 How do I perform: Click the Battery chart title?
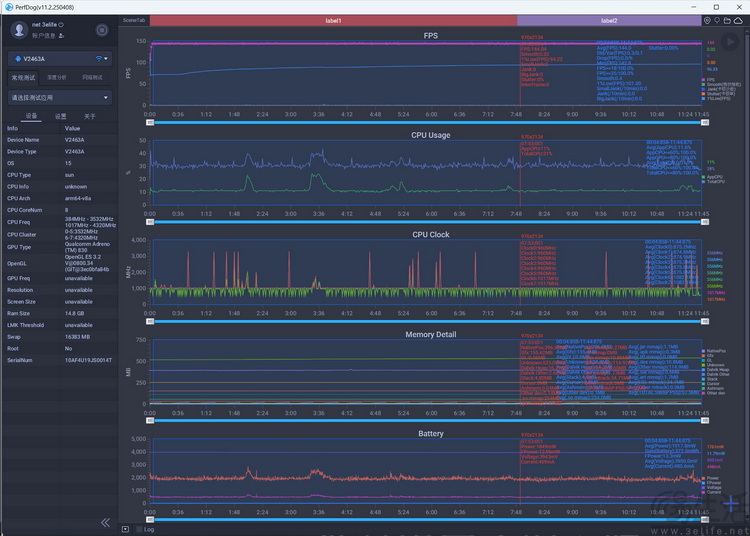pyautogui.click(x=430, y=434)
